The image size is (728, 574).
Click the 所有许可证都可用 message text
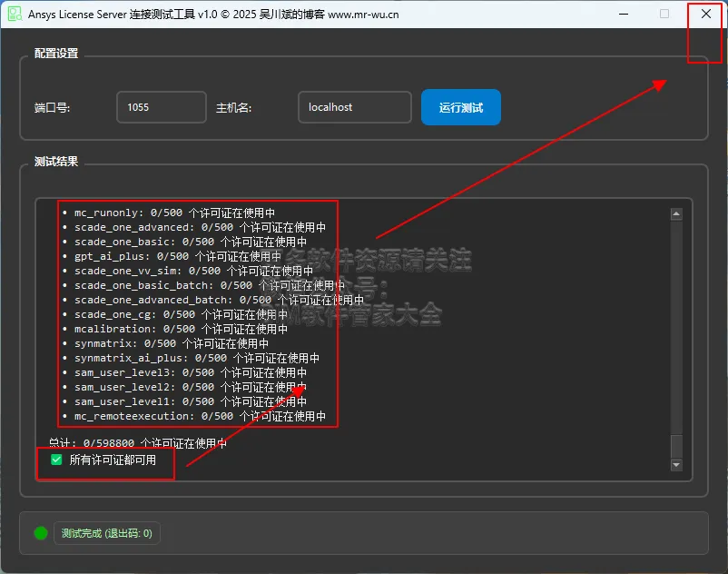click(x=113, y=460)
